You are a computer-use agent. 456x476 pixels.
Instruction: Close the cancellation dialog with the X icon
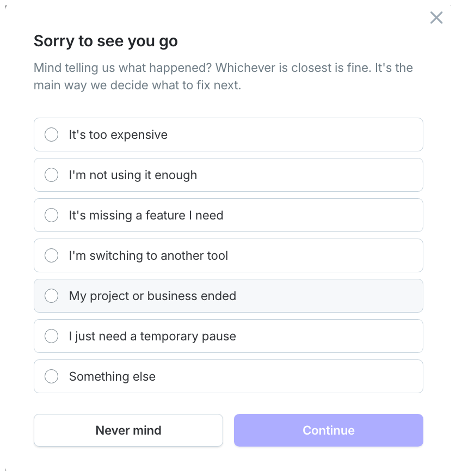(x=436, y=17)
